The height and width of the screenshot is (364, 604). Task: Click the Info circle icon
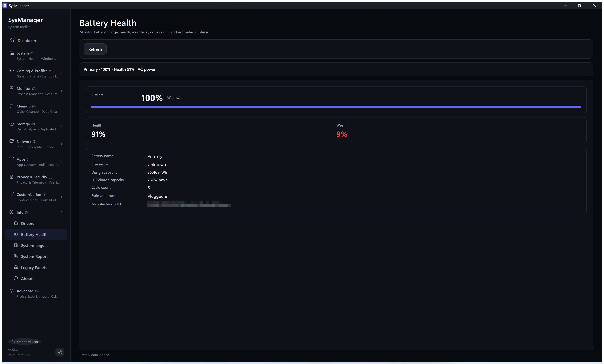pyautogui.click(x=12, y=212)
